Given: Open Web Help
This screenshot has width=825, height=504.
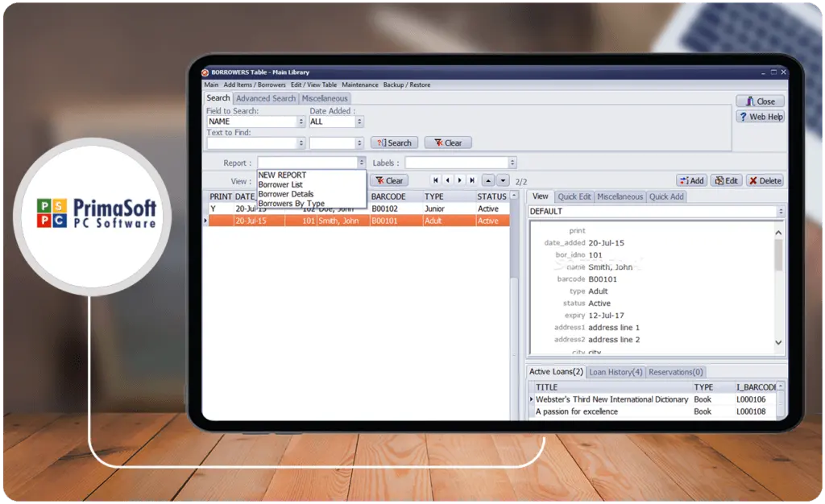Looking at the screenshot, I should click(761, 116).
